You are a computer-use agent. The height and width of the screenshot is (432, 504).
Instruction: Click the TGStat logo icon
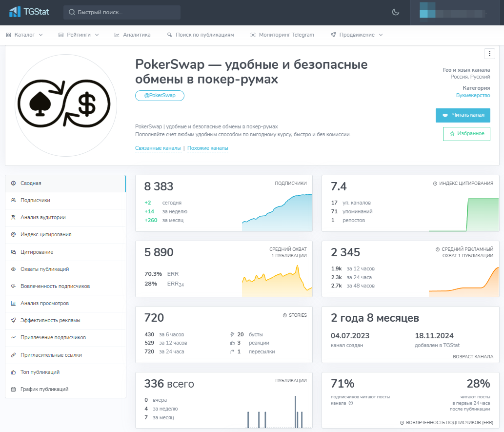click(x=15, y=12)
